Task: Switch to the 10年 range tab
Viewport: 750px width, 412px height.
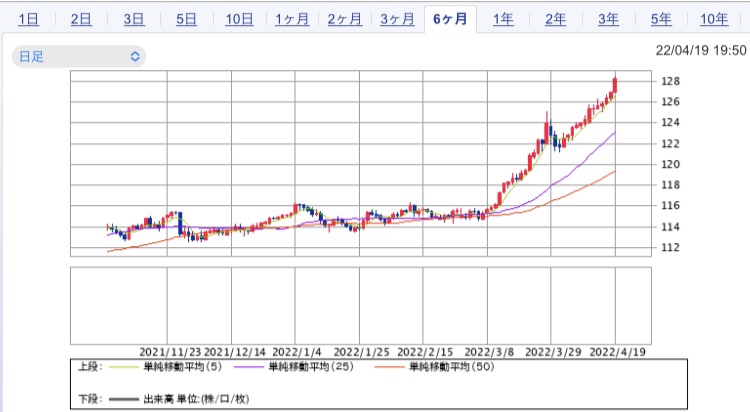Action: click(714, 19)
